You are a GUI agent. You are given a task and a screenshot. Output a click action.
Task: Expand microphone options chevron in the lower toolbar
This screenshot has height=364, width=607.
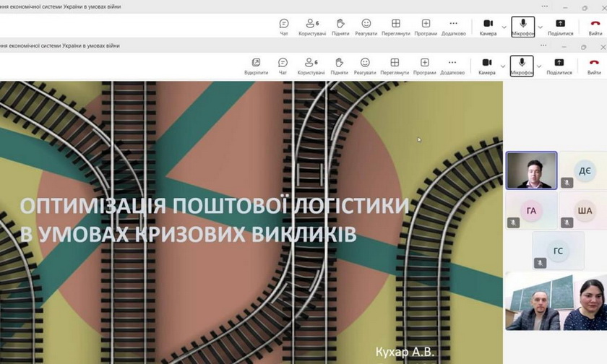pyautogui.click(x=540, y=66)
